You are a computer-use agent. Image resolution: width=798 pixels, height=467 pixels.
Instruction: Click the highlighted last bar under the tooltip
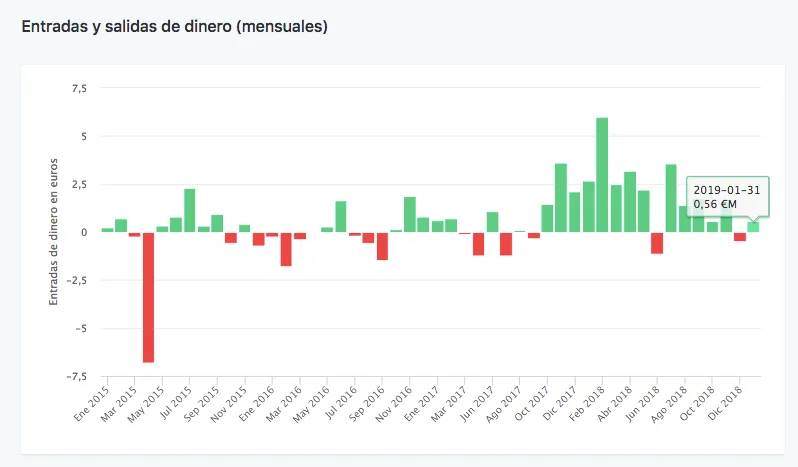tap(753, 227)
